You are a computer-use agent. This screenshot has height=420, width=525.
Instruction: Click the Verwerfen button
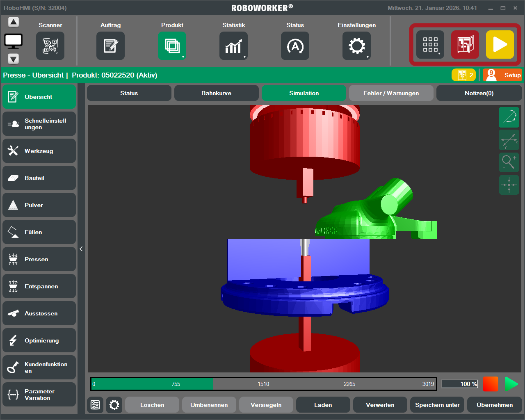380,405
